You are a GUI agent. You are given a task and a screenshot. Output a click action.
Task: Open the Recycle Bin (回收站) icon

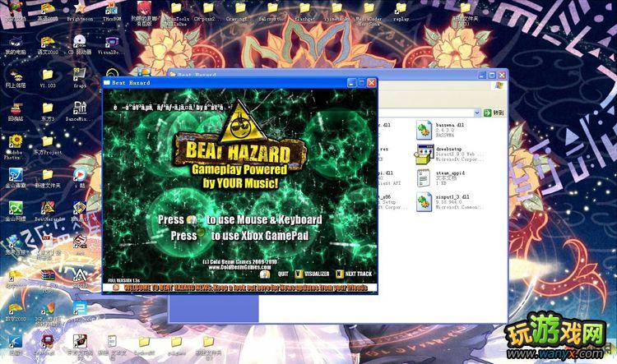pos(16,111)
